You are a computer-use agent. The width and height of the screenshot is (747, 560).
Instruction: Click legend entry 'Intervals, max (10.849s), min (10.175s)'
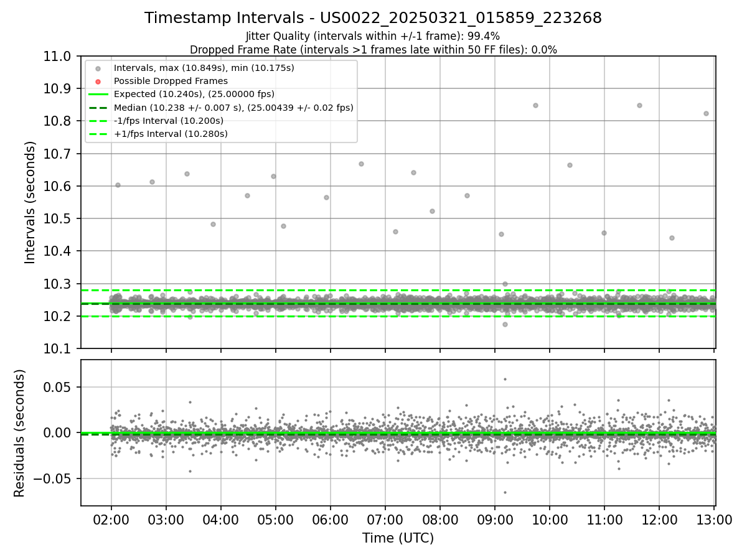(204, 67)
